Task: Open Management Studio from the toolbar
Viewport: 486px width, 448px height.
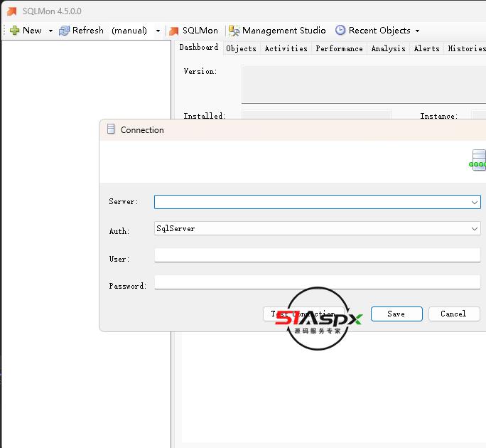Action: [x=234, y=31]
